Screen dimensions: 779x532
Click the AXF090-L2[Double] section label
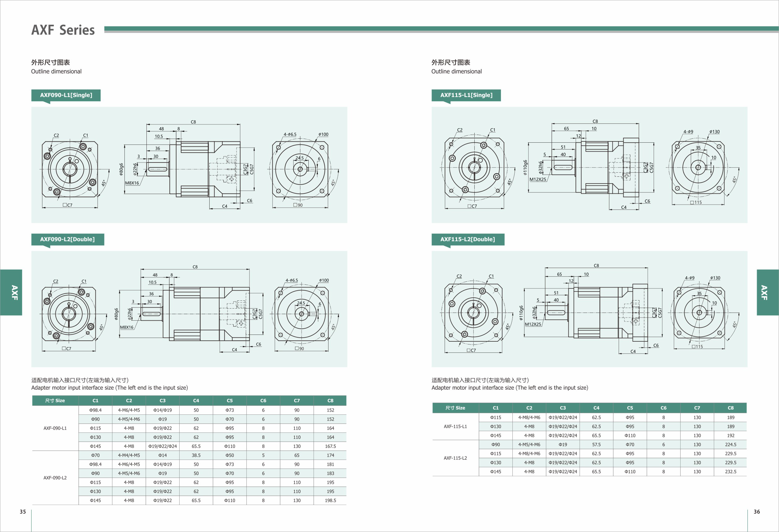click(x=67, y=239)
